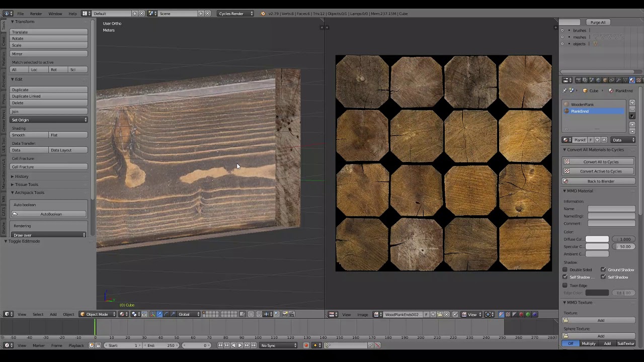Open the image file folder icon
Viewport: 644px width, 362px height.
click(439, 315)
